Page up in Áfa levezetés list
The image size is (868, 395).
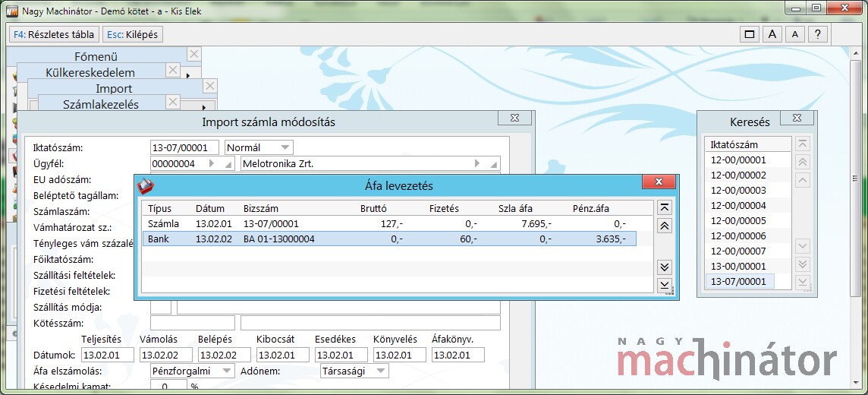pos(665,226)
